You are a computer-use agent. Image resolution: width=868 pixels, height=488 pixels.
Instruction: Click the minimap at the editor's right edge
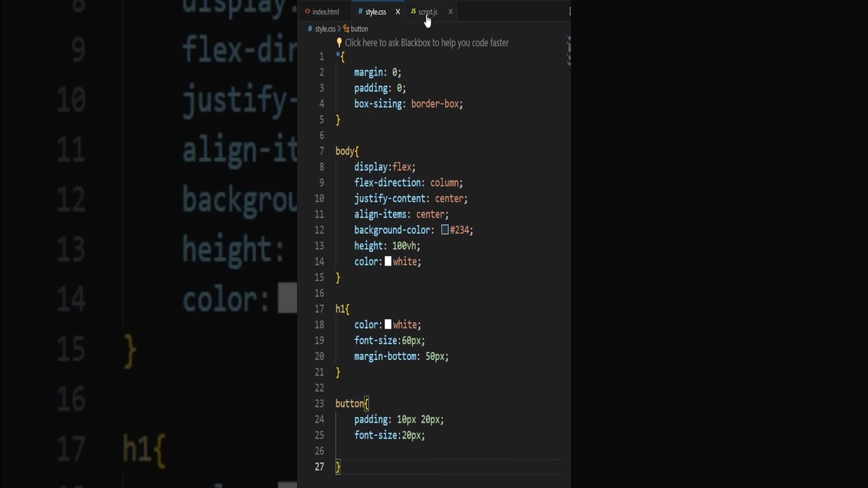pyautogui.click(x=568, y=52)
